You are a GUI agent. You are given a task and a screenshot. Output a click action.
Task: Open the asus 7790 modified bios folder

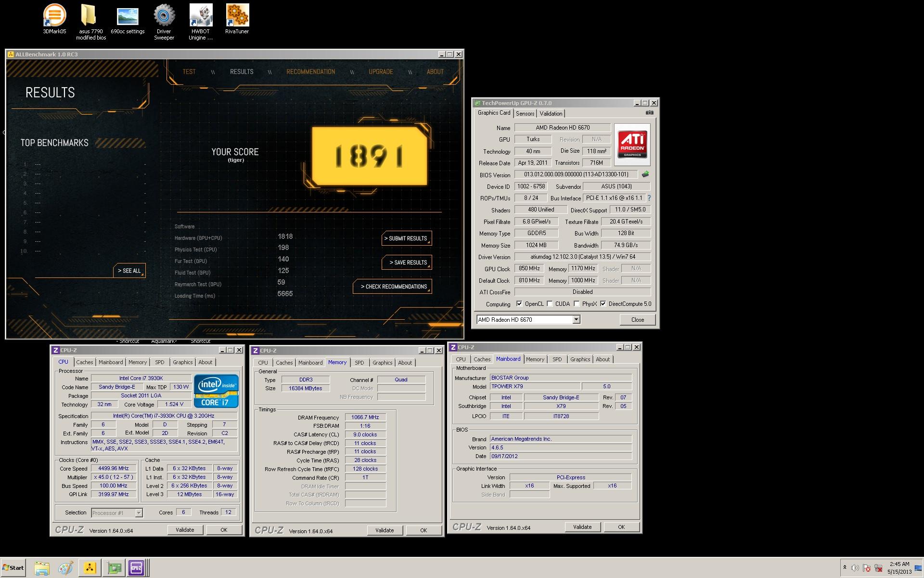click(x=90, y=22)
